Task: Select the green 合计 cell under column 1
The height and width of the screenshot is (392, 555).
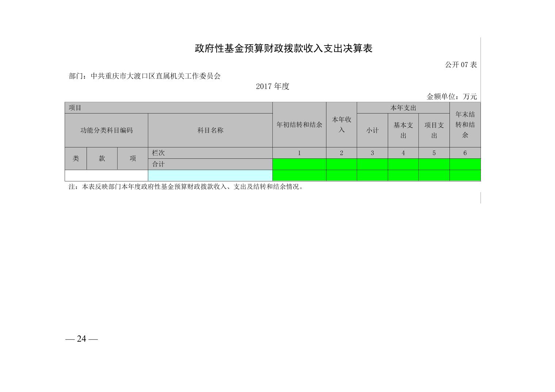Action: click(299, 164)
